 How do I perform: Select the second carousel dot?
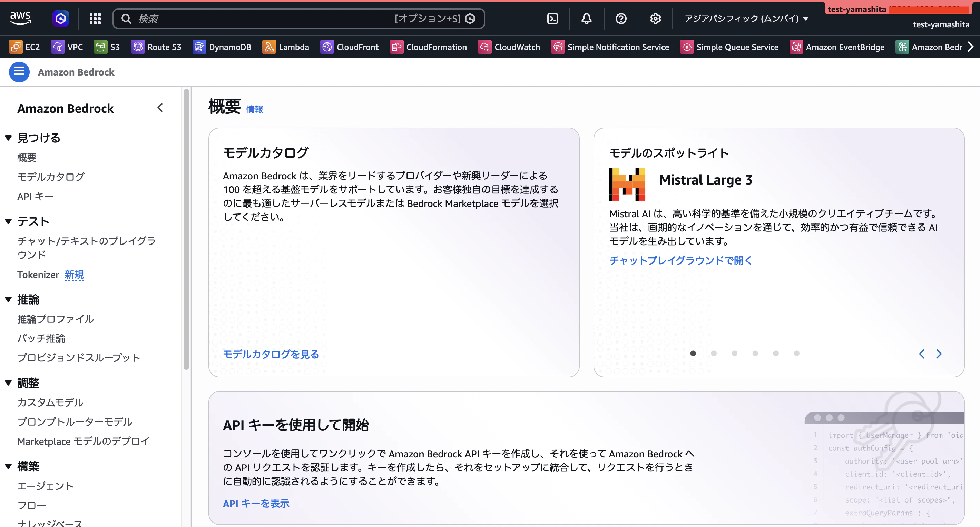714,354
